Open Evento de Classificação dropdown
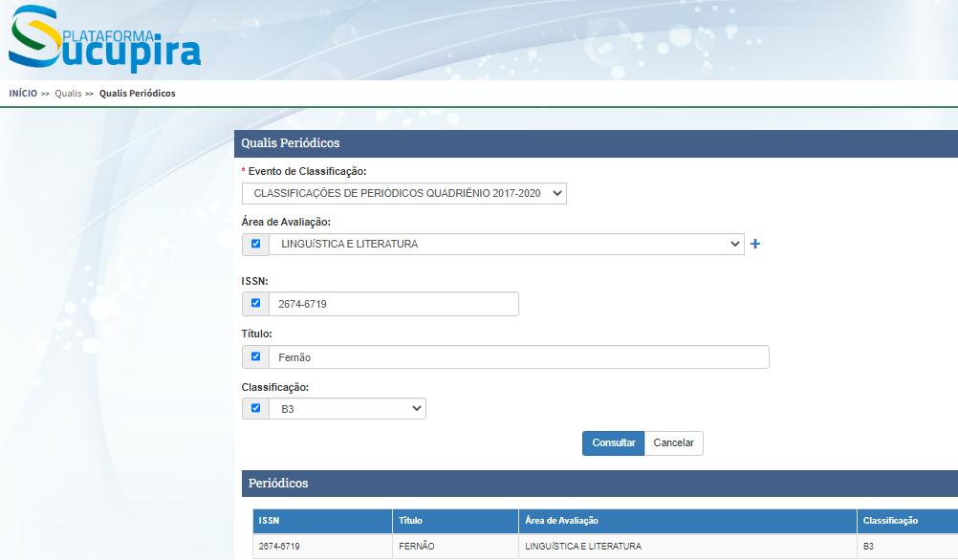Screen dimensions: 958x560 [x=403, y=194]
